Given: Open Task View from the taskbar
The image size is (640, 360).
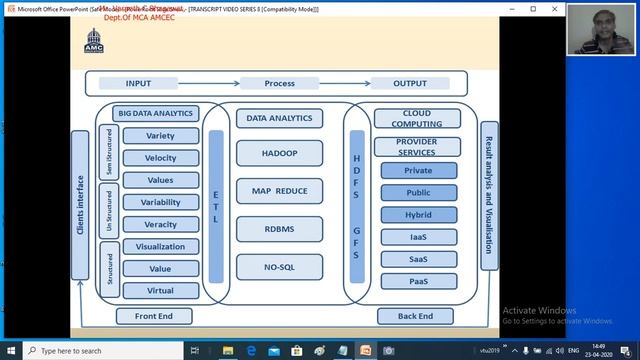Looking at the screenshot, I should click(195, 351).
